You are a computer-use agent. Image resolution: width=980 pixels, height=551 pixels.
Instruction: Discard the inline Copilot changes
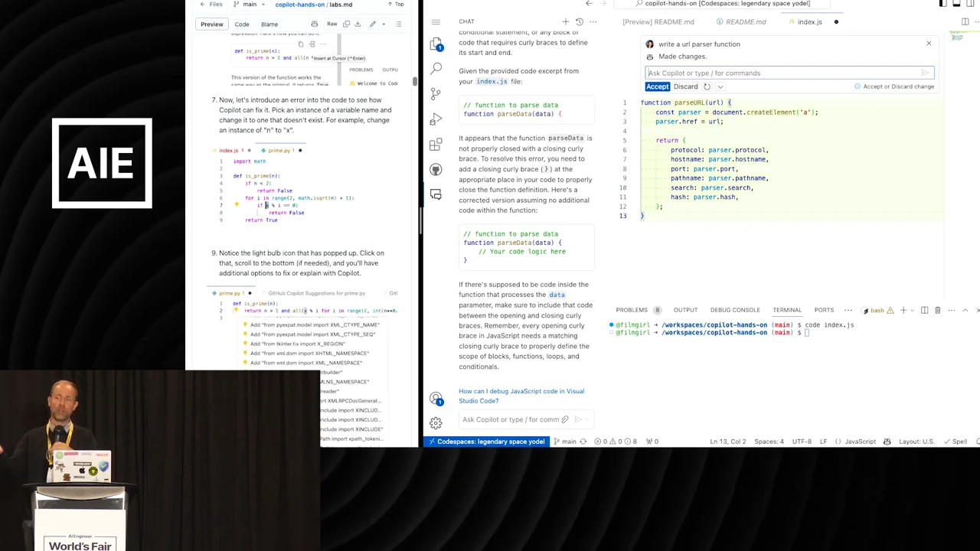click(685, 86)
